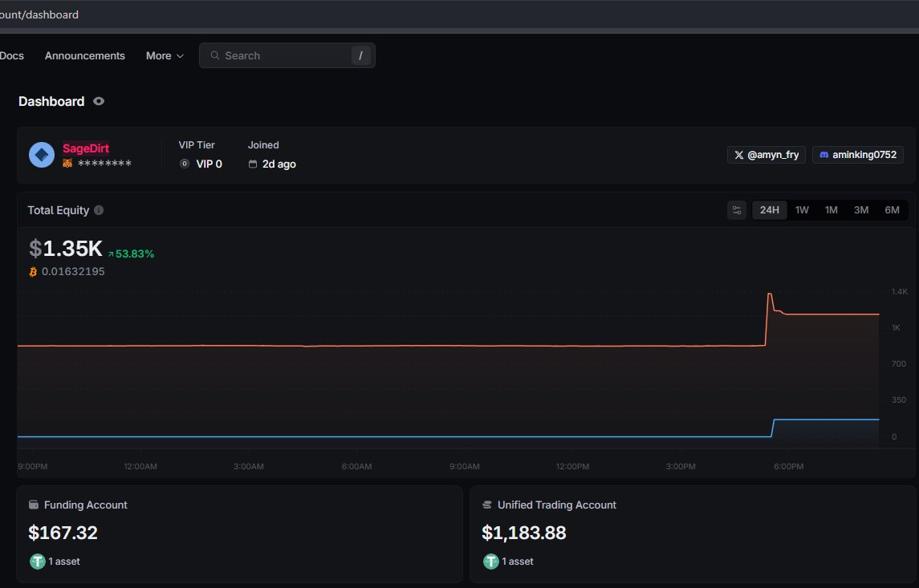Select the 1M time range tab
This screenshot has width=919, height=588.
(831, 210)
